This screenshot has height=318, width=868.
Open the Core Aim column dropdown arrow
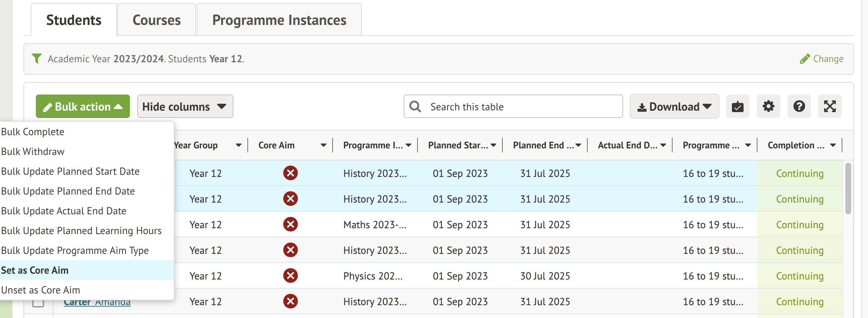(x=323, y=145)
